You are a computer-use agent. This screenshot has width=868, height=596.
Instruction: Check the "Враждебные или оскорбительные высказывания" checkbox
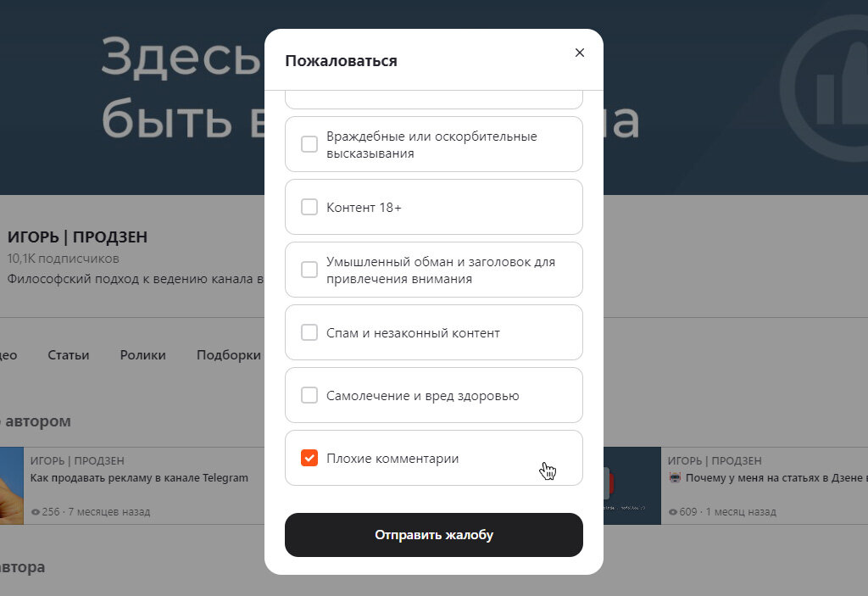point(309,143)
